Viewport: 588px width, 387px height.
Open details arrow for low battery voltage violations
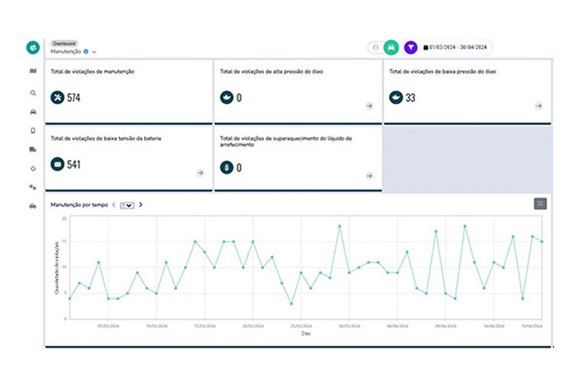coord(200,173)
